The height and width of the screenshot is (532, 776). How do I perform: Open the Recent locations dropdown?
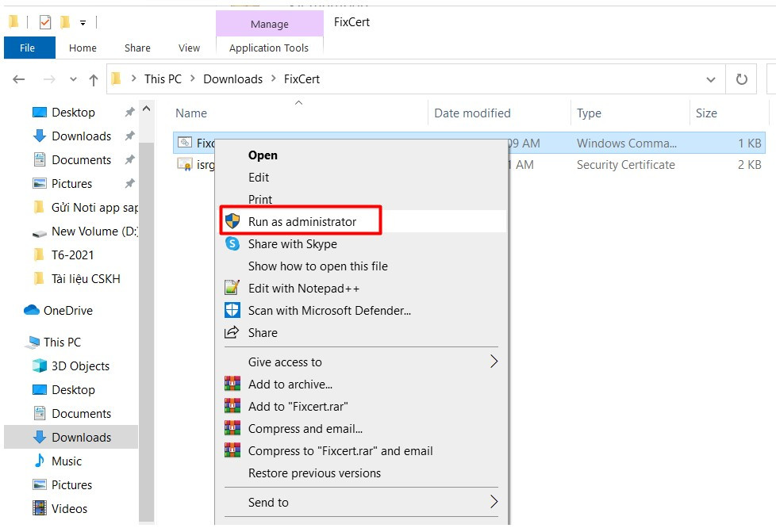pos(73,79)
